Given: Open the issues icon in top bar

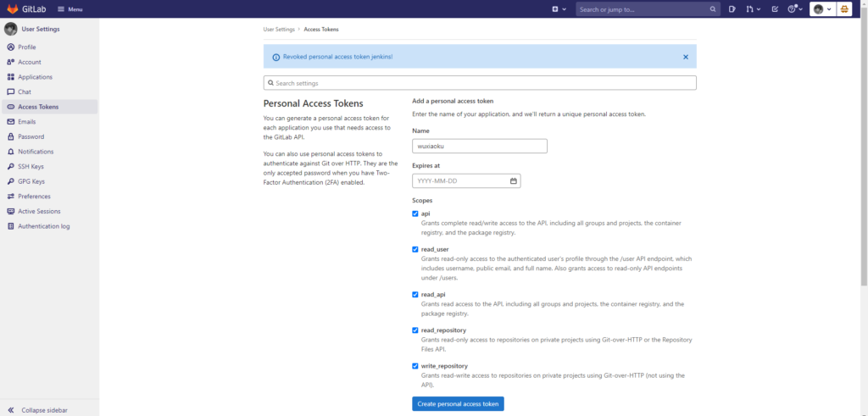Looking at the screenshot, I should [x=732, y=9].
